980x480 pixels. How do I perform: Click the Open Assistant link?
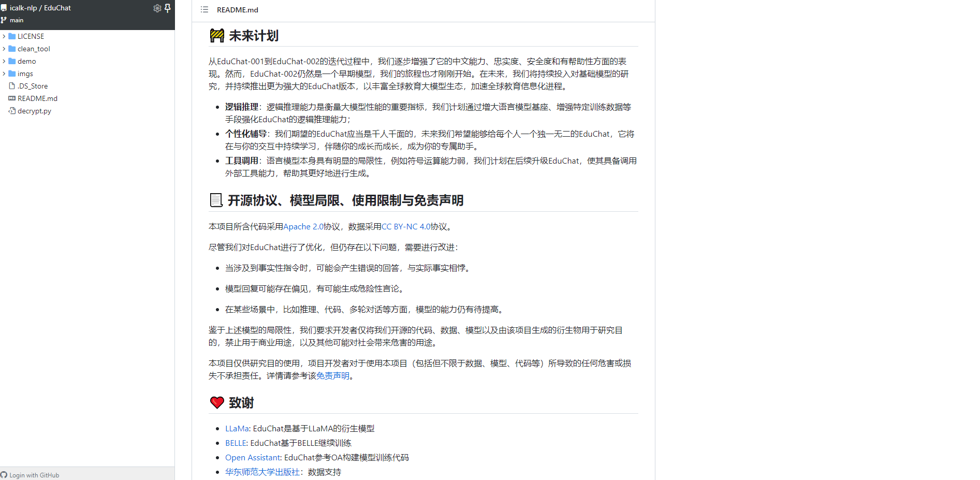click(x=253, y=457)
